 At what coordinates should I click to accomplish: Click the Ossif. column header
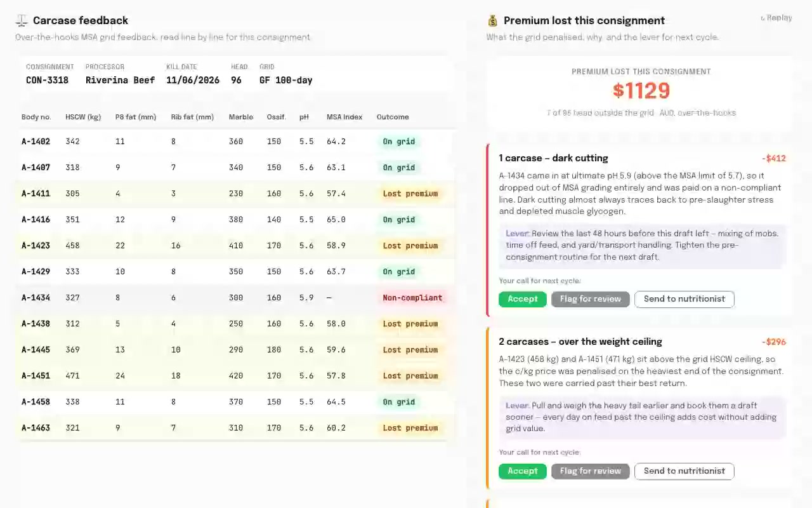(277, 117)
